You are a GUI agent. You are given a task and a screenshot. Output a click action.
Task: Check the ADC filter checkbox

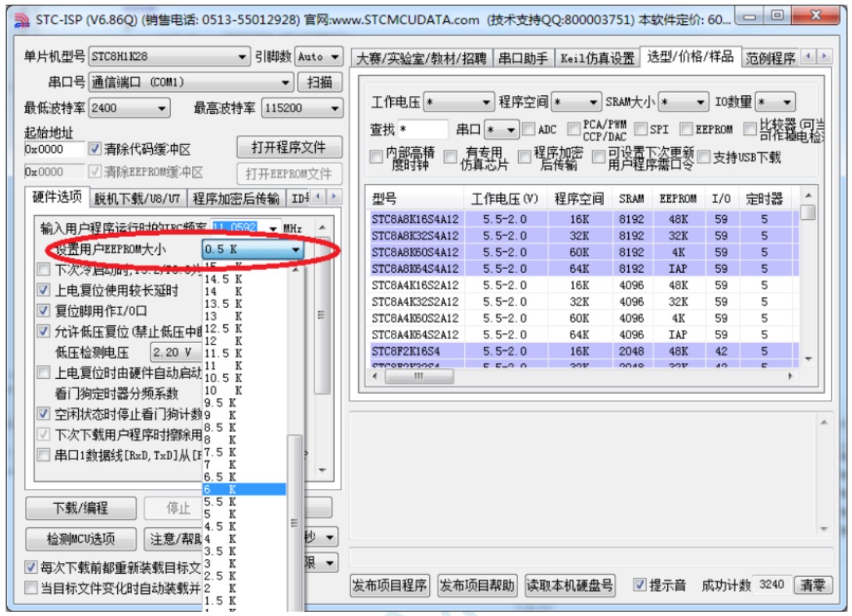point(528,129)
